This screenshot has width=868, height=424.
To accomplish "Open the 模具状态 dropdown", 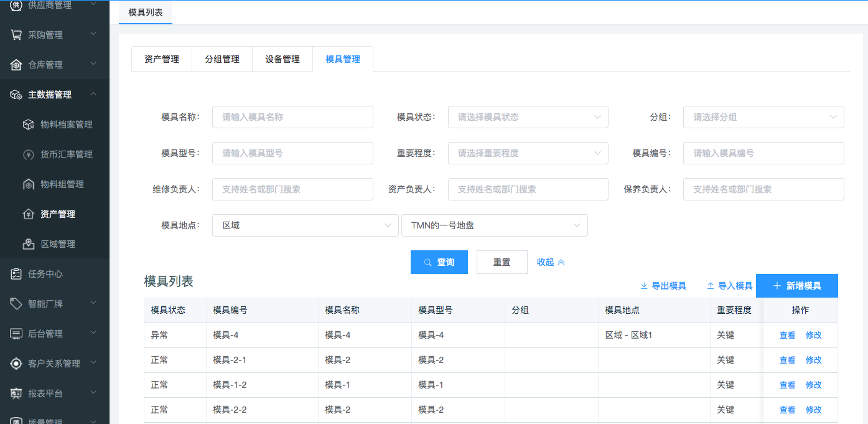I will click(x=528, y=117).
